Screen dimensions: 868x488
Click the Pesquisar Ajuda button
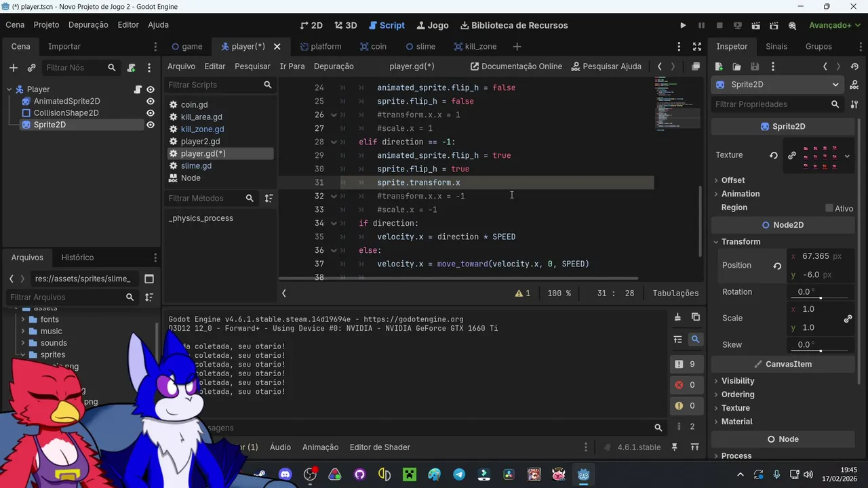pos(606,66)
